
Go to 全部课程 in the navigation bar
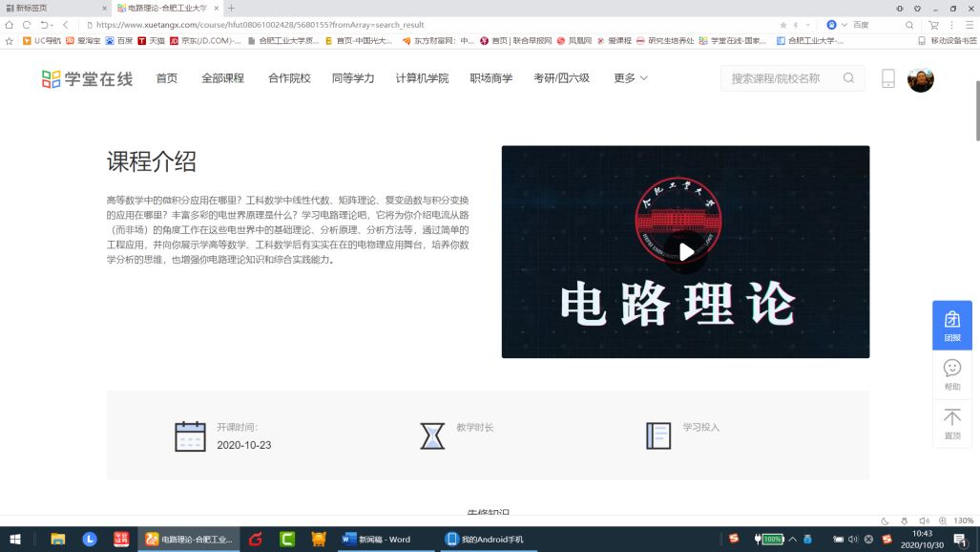222,78
